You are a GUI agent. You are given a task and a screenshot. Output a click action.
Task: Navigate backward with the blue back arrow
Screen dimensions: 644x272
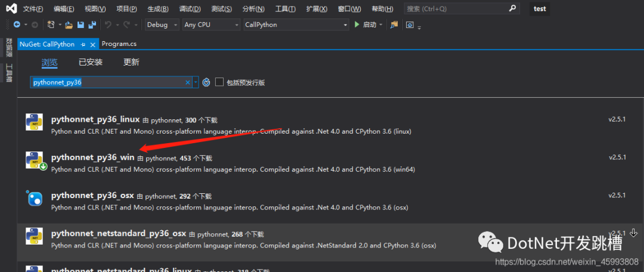click(x=17, y=24)
